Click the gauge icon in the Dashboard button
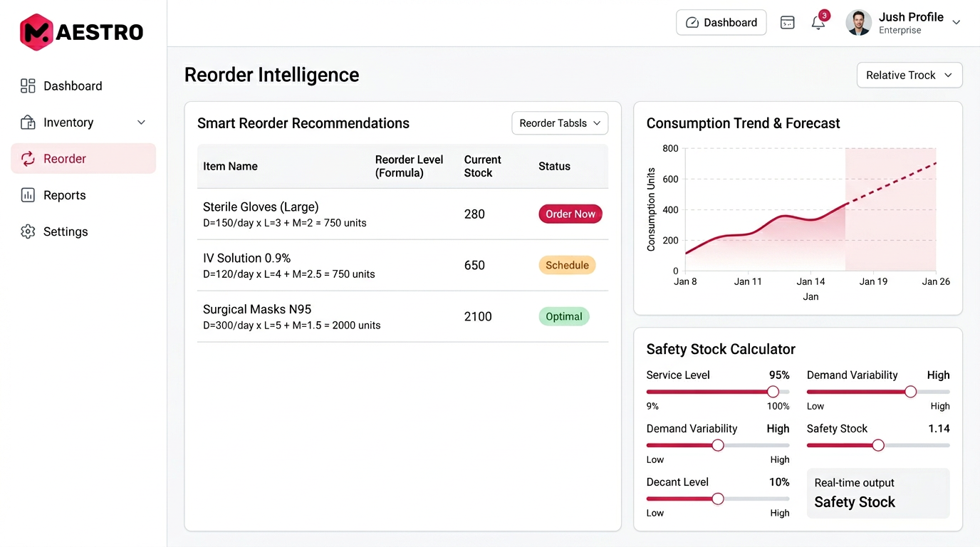Viewport: 980px width, 547px height. click(692, 23)
